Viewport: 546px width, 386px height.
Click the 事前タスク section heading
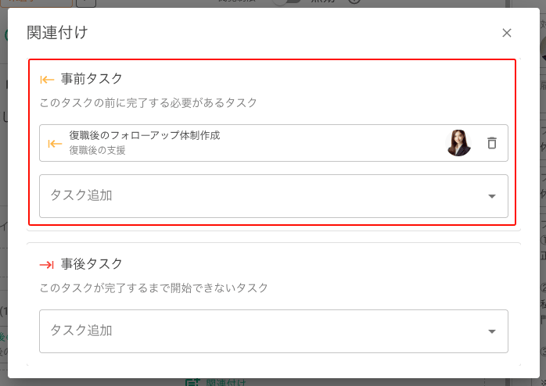(92, 79)
